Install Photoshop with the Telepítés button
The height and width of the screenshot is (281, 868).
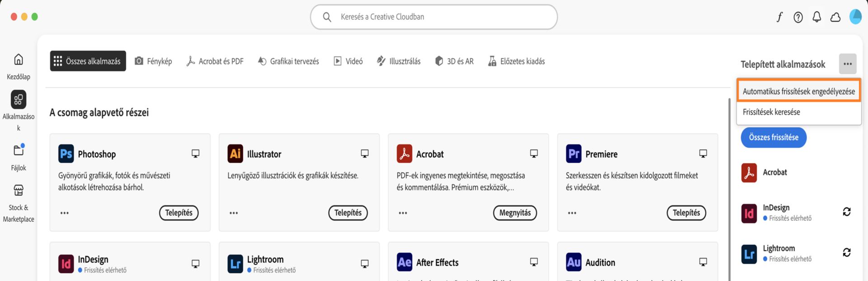click(x=179, y=213)
